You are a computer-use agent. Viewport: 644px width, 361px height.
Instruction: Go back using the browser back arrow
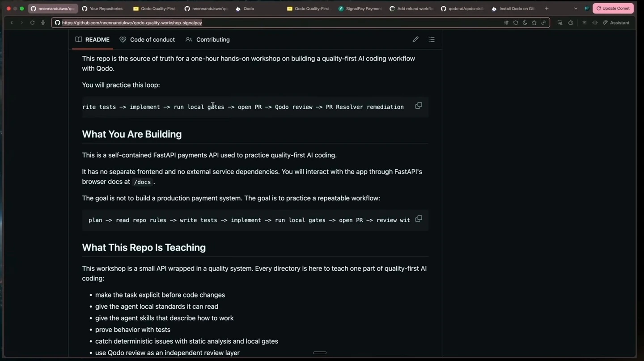click(12, 23)
